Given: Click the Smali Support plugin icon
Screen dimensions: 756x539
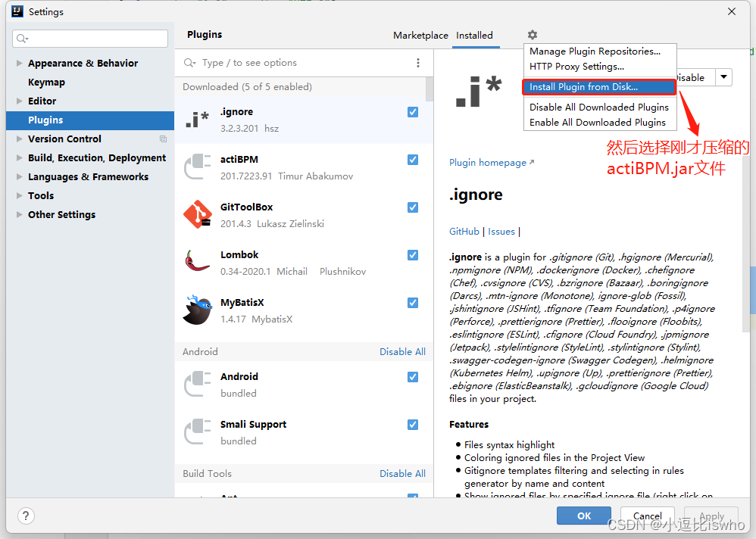Looking at the screenshot, I should point(197,432).
